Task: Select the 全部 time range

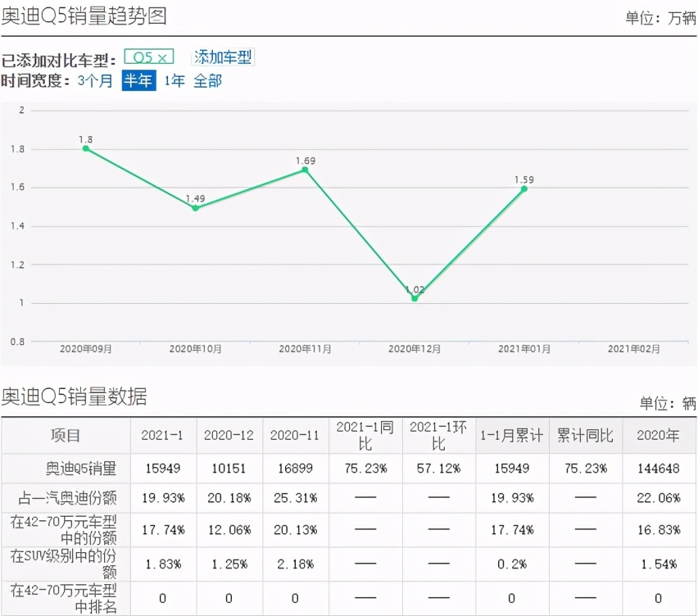Action: 207,81
